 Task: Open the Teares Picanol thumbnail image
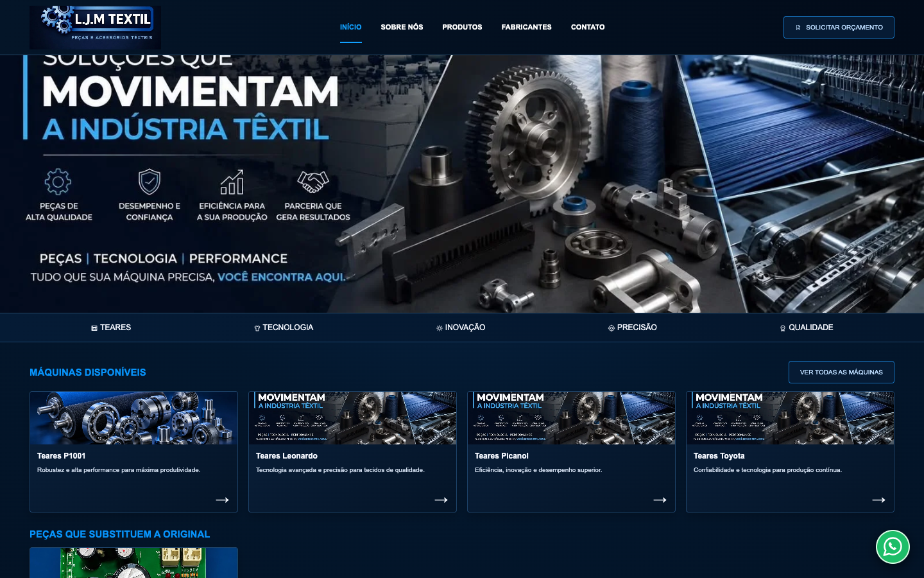pos(571,418)
